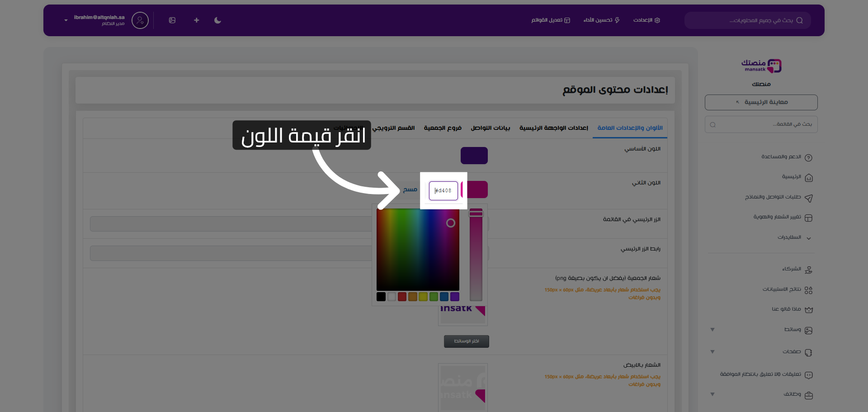Open the media icon in the top bar
Viewport: 868px width, 412px height.
coord(172,20)
